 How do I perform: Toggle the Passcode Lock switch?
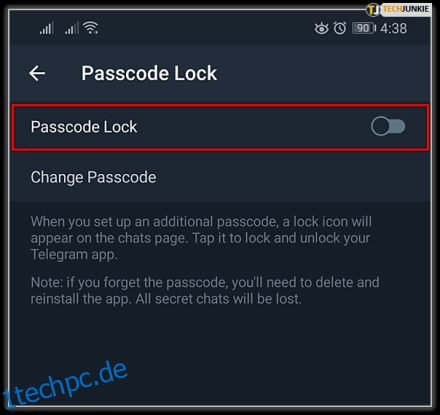(x=388, y=127)
